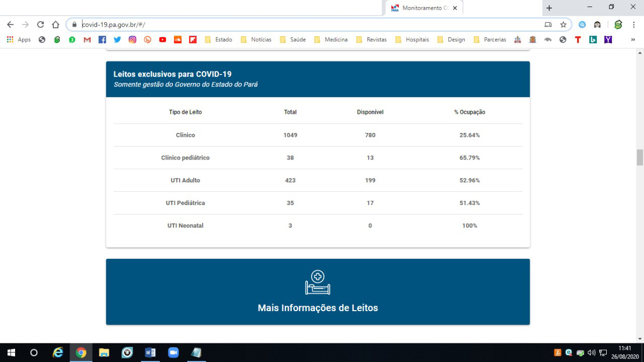The image size is (644, 362).
Task: Expand the Hospitais bookmarks folder
Action: tap(412, 40)
